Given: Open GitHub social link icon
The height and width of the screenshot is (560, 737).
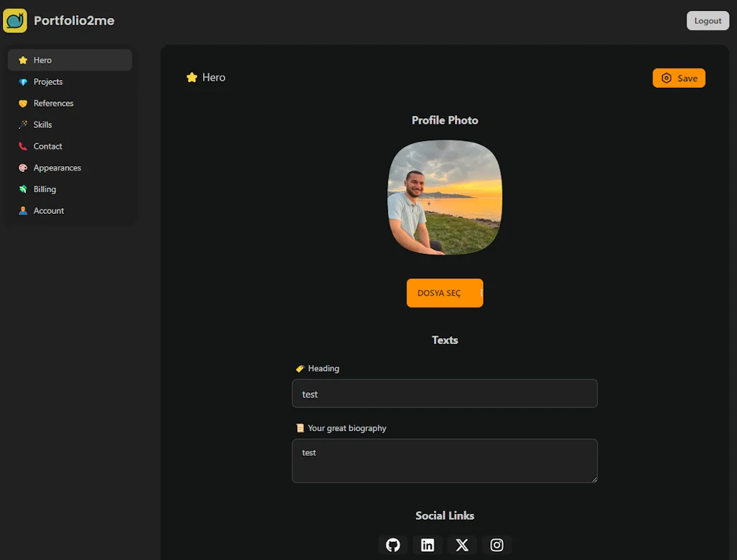Looking at the screenshot, I should click(x=392, y=545).
